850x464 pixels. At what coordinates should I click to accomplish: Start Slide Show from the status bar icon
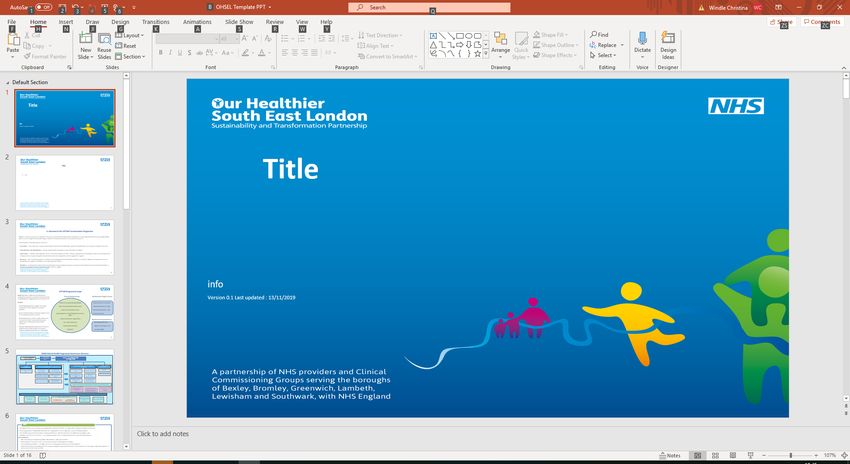click(x=750, y=455)
